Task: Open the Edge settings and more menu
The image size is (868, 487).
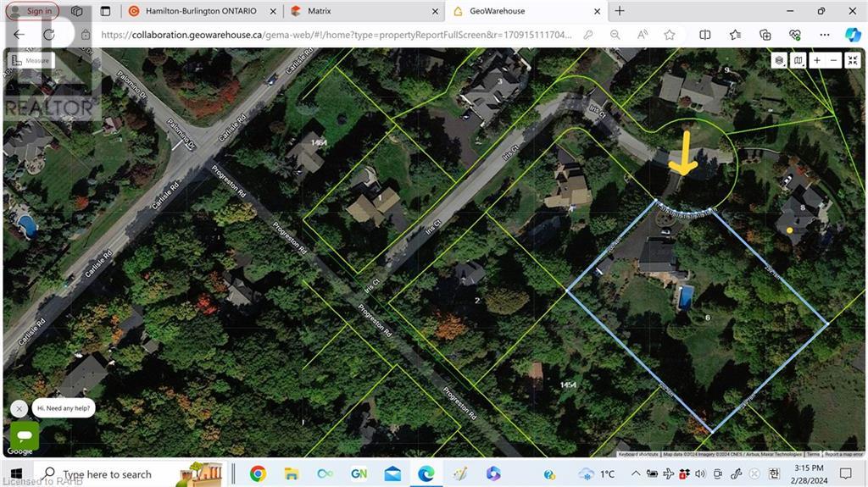Action: click(825, 35)
